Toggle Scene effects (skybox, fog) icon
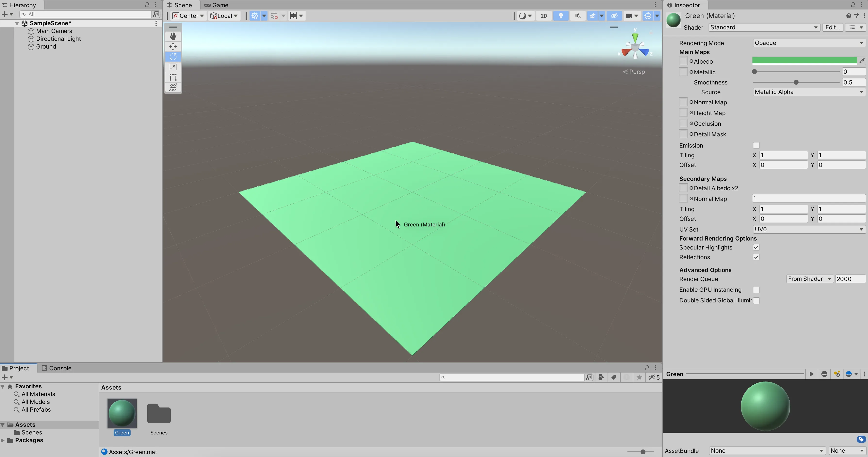Image resolution: width=868 pixels, height=457 pixels. 592,16
